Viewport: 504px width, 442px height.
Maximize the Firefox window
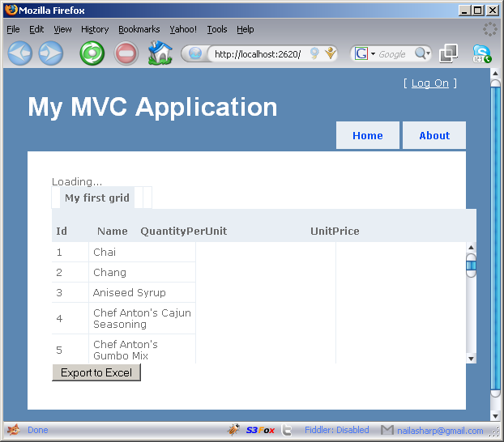tap(478, 11)
